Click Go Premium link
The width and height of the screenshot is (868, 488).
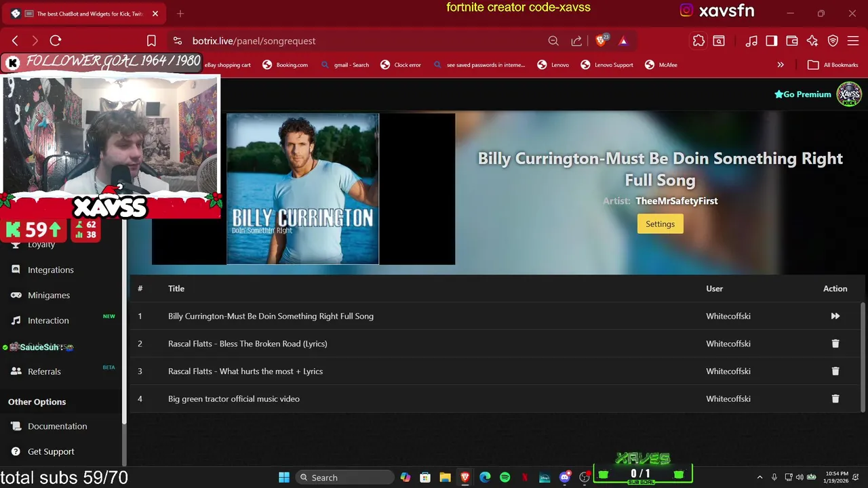[803, 94]
